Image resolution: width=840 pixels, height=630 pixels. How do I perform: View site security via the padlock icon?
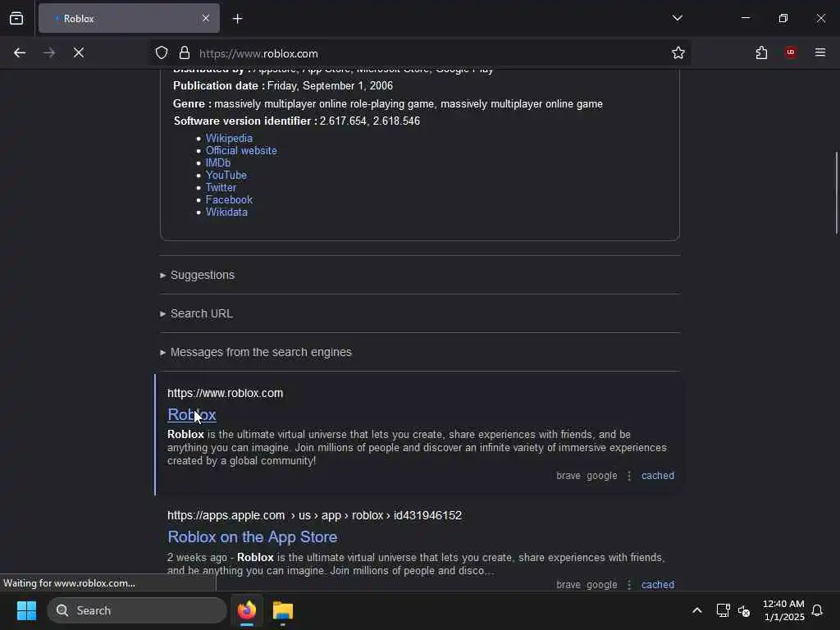tap(185, 52)
